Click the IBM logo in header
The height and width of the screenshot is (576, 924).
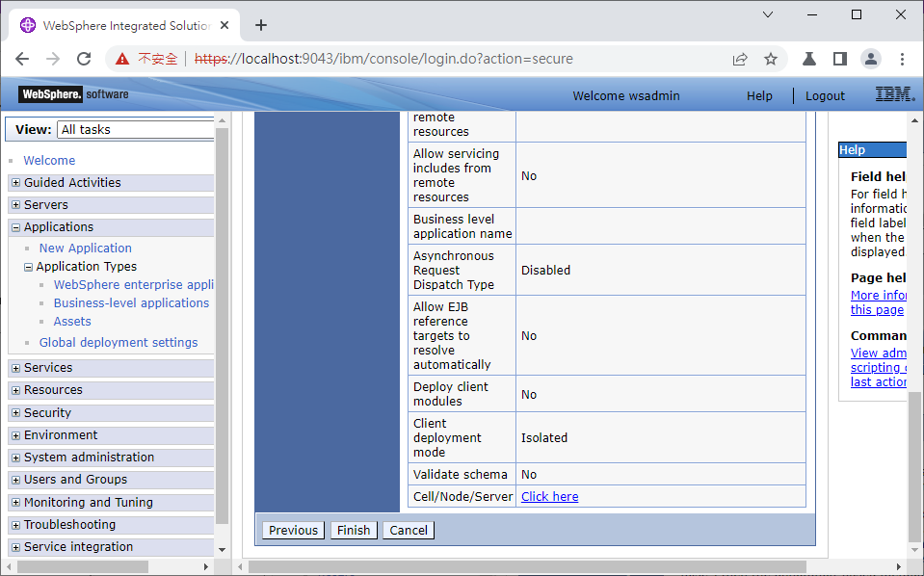894,94
